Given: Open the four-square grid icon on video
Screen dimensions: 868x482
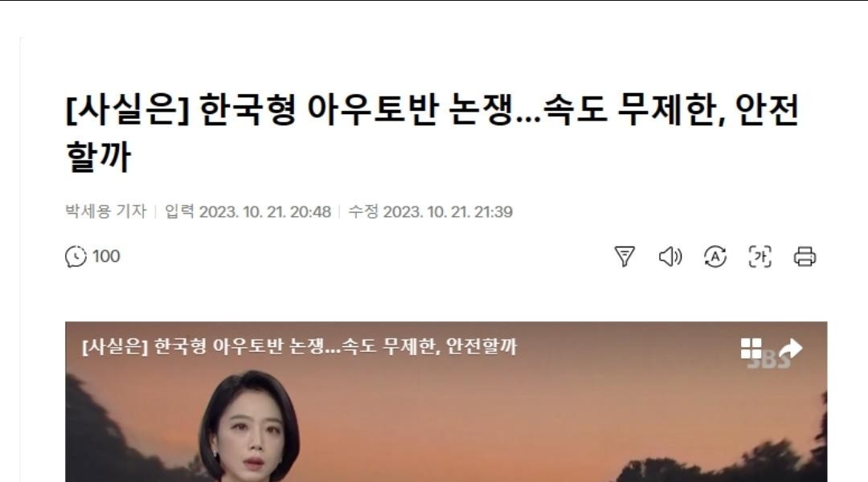Looking at the screenshot, I should pos(751,349).
